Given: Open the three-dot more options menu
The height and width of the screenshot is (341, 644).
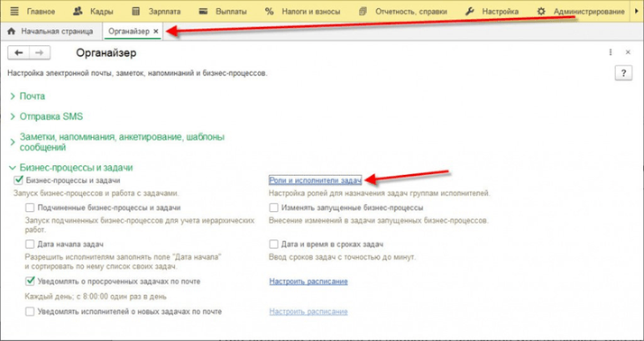Looking at the screenshot, I should 611,52.
